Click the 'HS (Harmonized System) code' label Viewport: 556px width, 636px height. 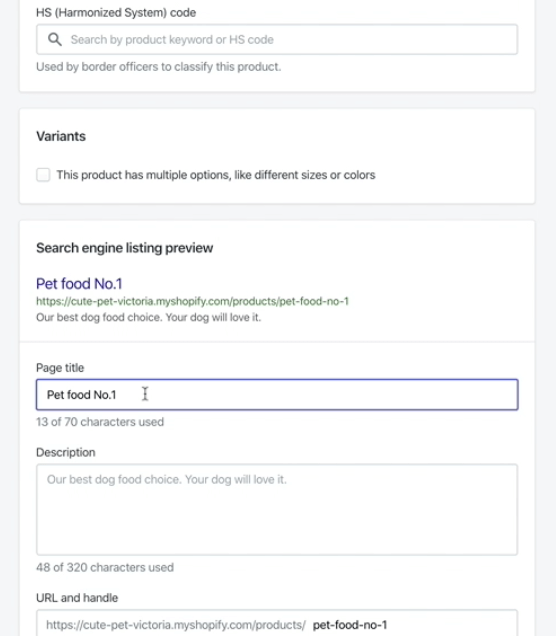point(116,13)
